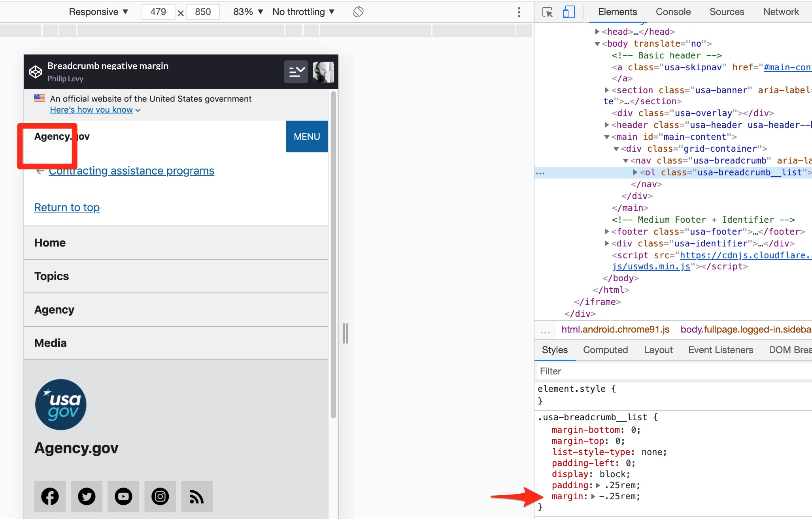Click the Instagram icon in the footer
Viewport: 812px width, 519px height.
pyautogui.click(x=160, y=496)
